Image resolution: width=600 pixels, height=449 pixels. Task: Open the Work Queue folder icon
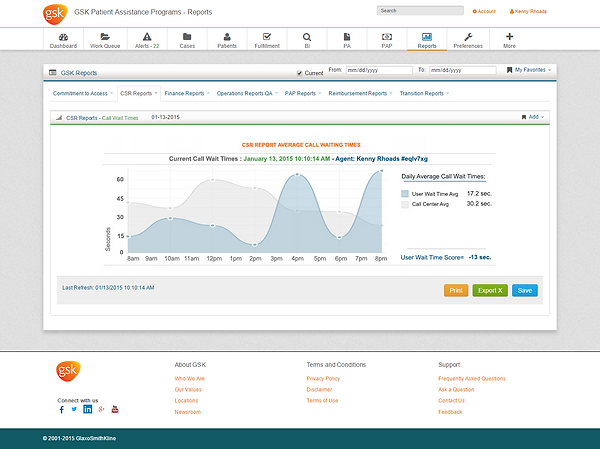coord(105,37)
